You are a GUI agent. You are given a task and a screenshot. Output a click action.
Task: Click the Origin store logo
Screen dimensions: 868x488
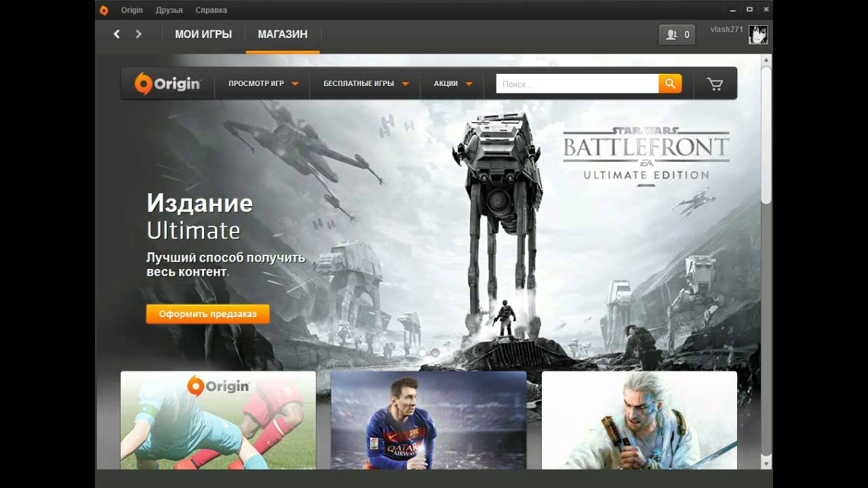[x=167, y=83]
